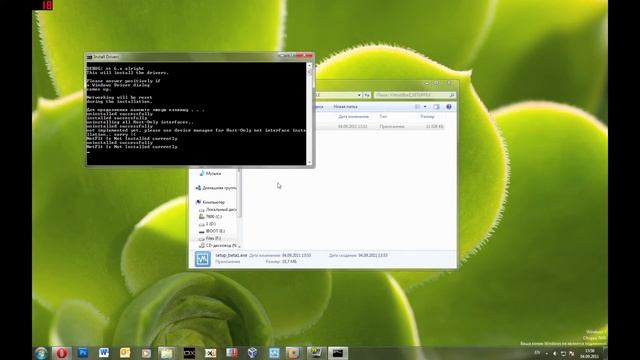Select the file row dated 04.09.2011
Viewport: 640px width, 360px height.
coord(380,127)
